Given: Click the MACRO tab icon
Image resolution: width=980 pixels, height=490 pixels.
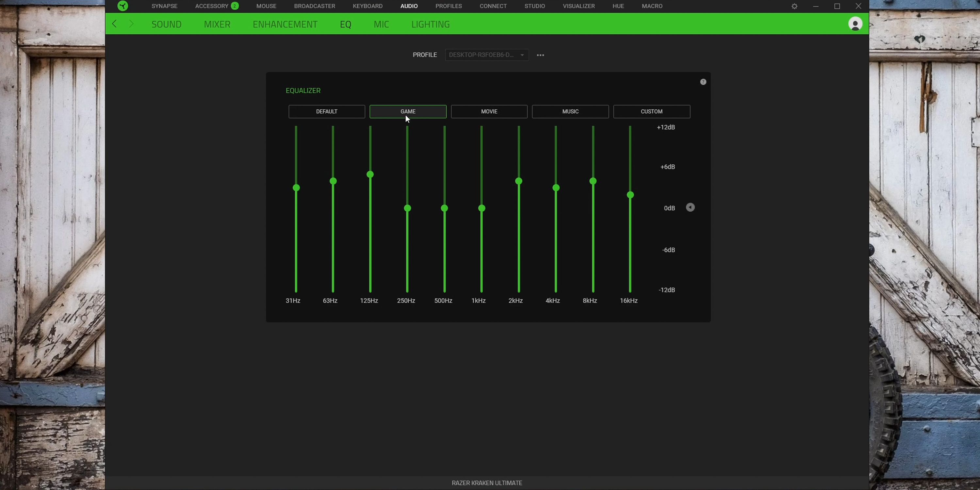Looking at the screenshot, I should [652, 6].
